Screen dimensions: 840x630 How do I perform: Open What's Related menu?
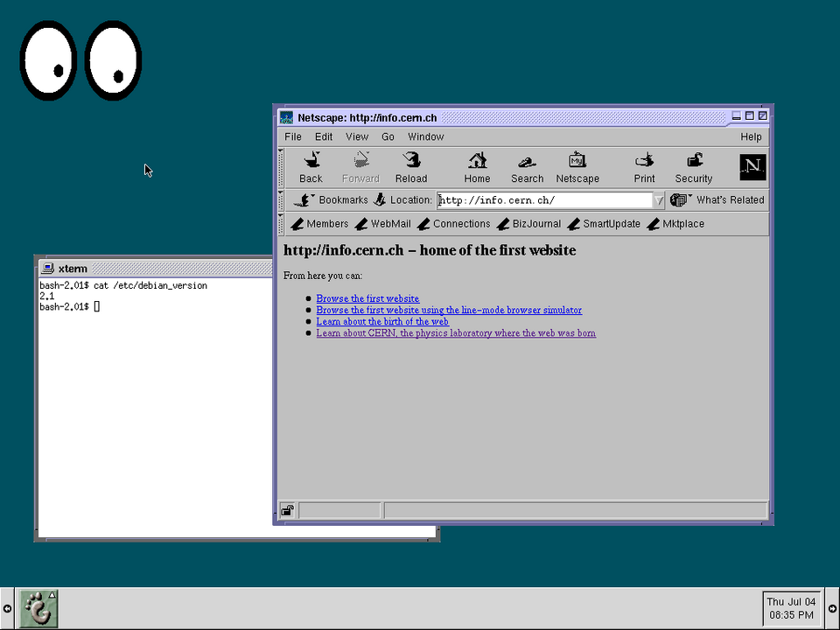[717, 199]
